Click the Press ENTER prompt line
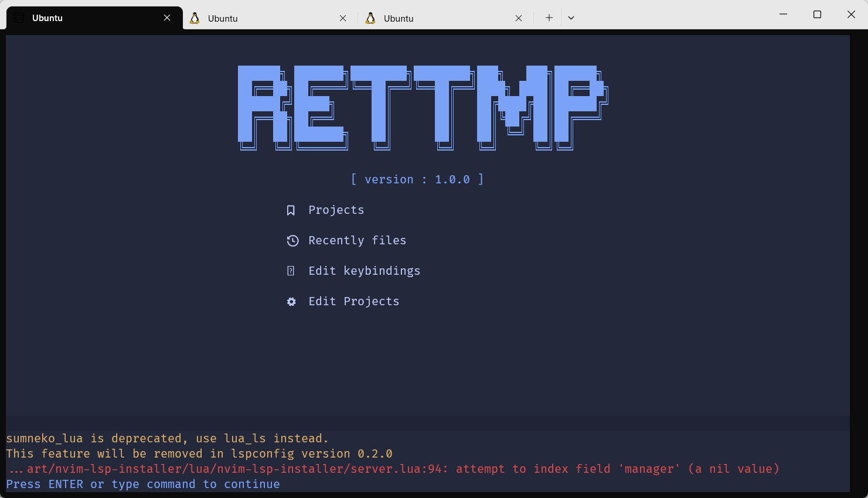The width and height of the screenshot is (868, 498). coord(142,484)
